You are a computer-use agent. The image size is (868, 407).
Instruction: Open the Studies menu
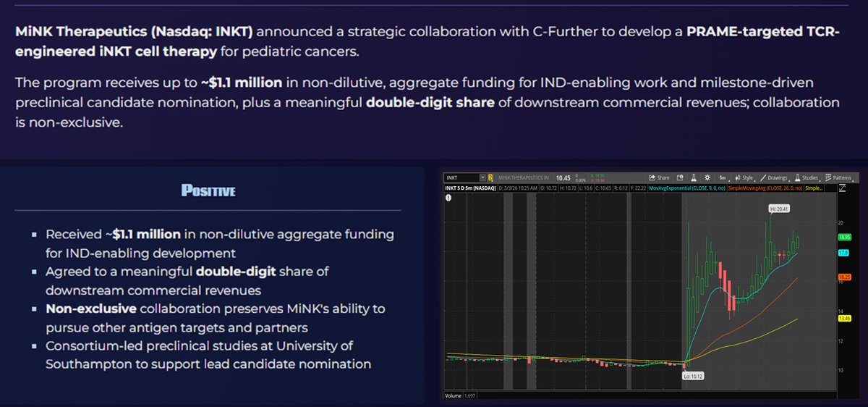pos(807,177)
